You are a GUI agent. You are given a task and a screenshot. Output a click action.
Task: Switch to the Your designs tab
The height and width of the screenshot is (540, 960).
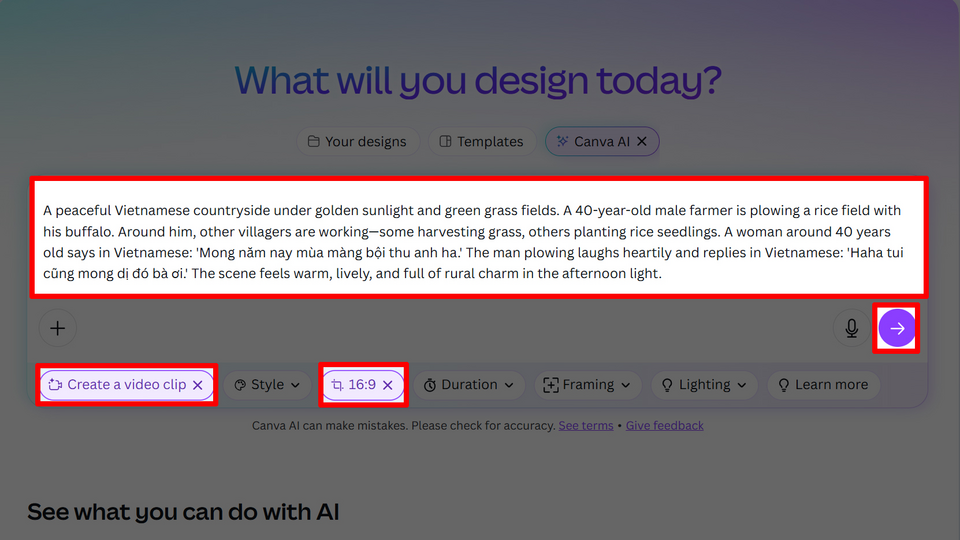(x=357, y=142)
